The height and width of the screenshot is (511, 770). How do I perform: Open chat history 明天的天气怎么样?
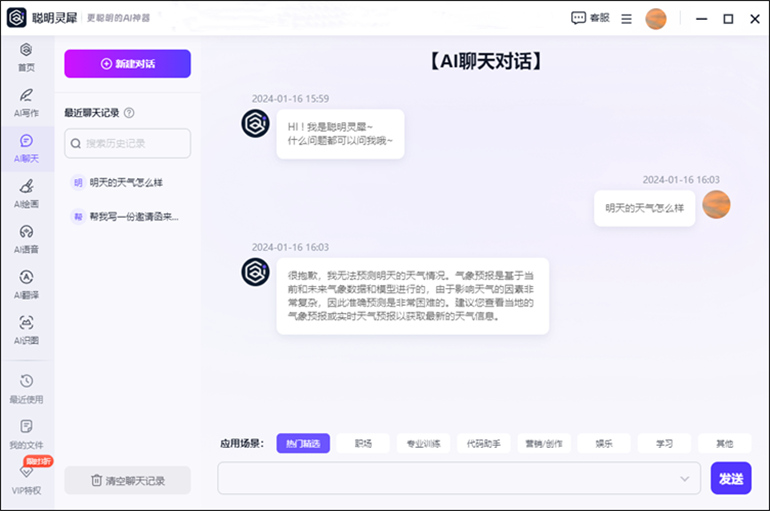point(127,183)
